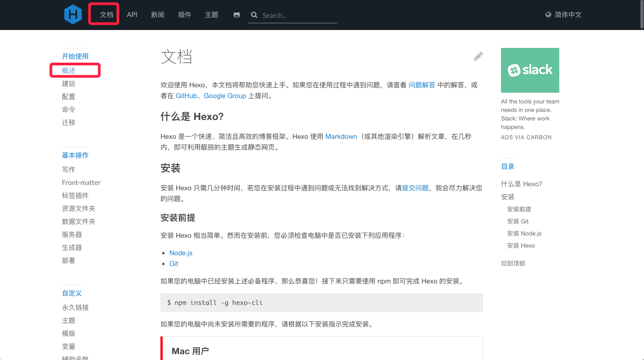Open the 文档 navigation item
This screenshot has height=360, width=644.
107,15
